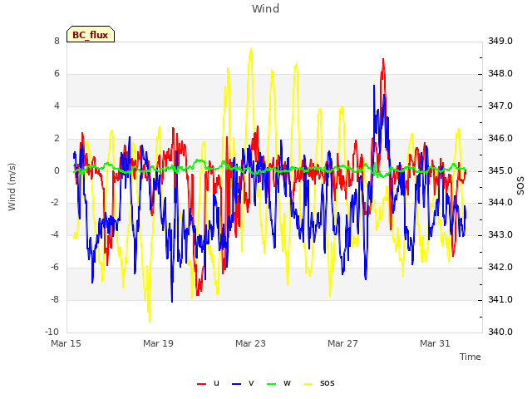Click the 'Mar 23' date tick
532x399 pixels.
point(250,343)
